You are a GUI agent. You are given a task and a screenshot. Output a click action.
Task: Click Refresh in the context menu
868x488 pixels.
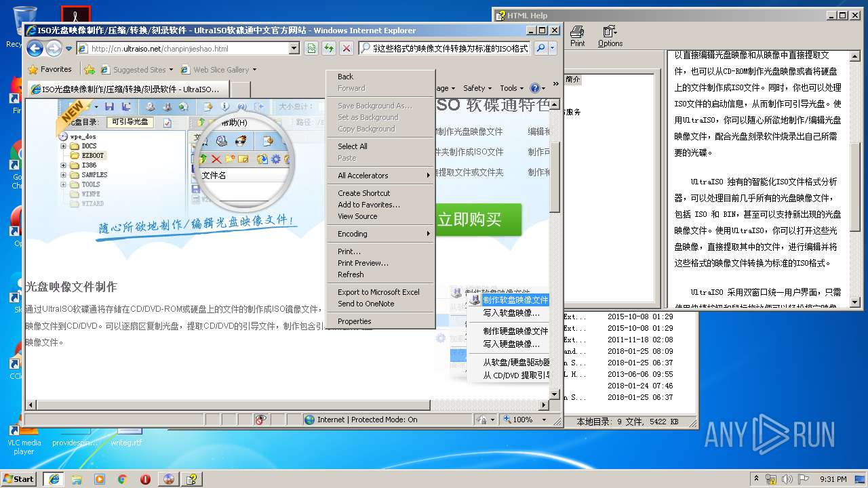(x=380, y=274)
